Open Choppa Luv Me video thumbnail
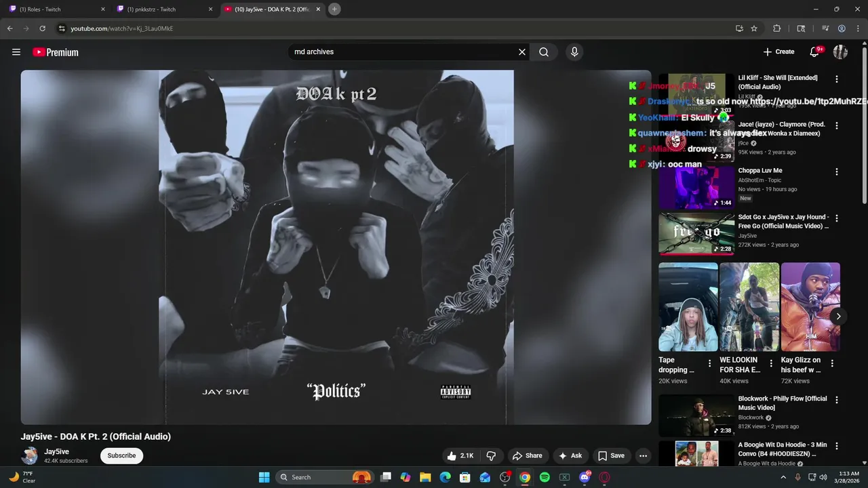The width and height of the screenshot is (868, 488). [696, 188]
